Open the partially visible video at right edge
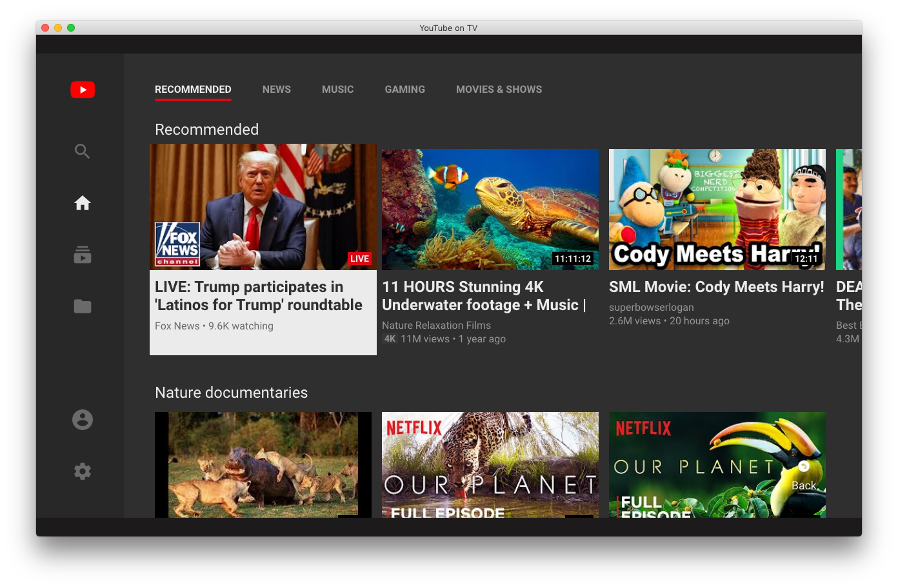Image resolution: width=898 pixels, height=588 pixels. pyautogui.click(x=849, y=210)
